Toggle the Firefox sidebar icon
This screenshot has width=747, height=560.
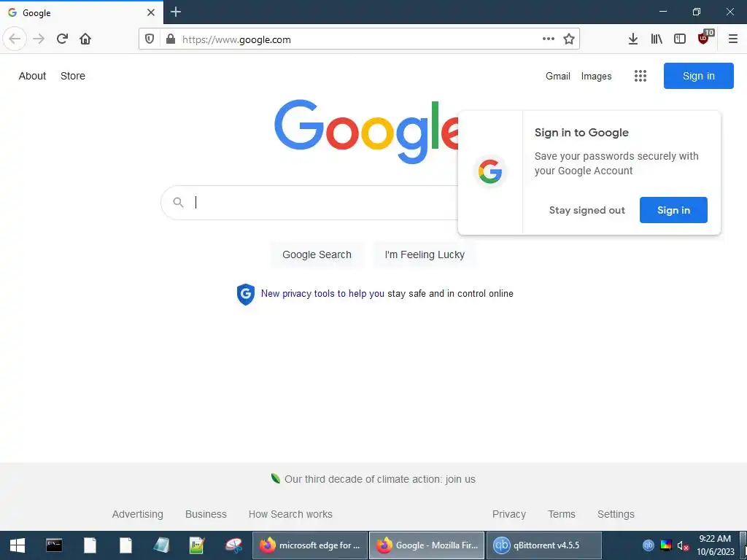pos(680,39)
